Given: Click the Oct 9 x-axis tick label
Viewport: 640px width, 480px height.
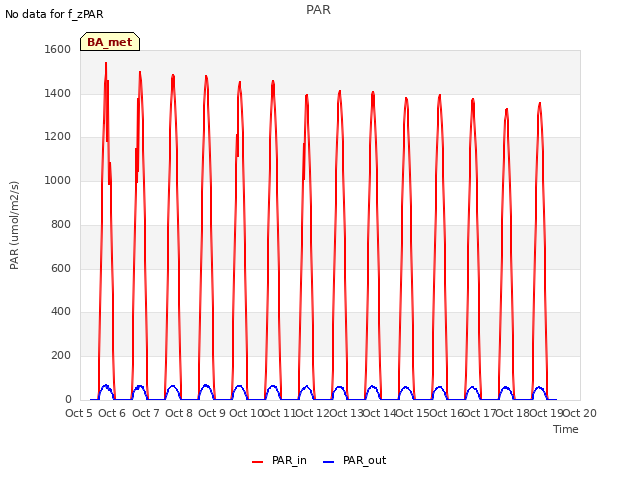Looking at the screenshot, I should (212, 413).
